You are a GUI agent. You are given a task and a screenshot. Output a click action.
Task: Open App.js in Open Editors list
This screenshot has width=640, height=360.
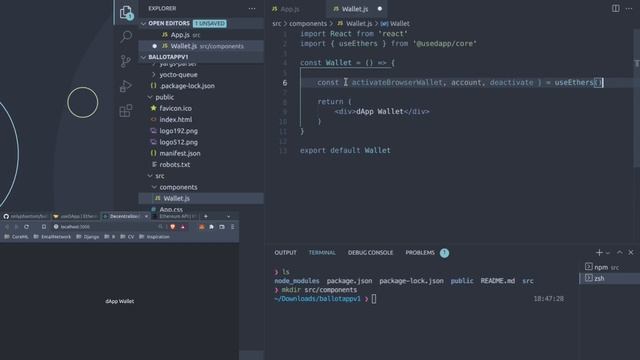pyautogui.click(x=201, y=35)
